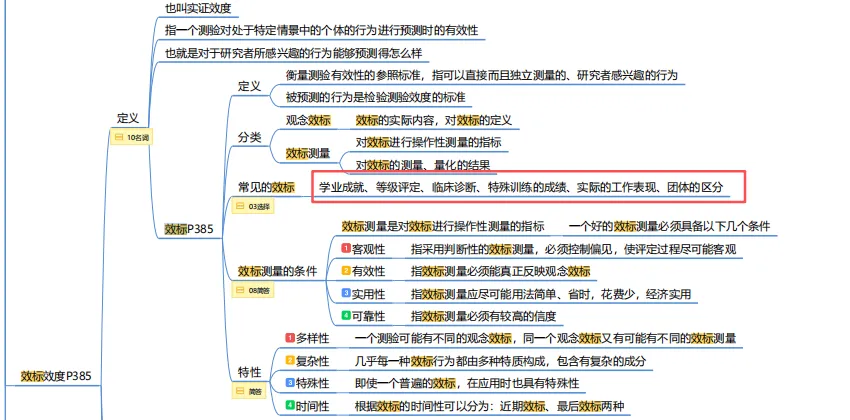Select the 分类 node
This screenshot has width=850, height=420.
click(249, 137)
